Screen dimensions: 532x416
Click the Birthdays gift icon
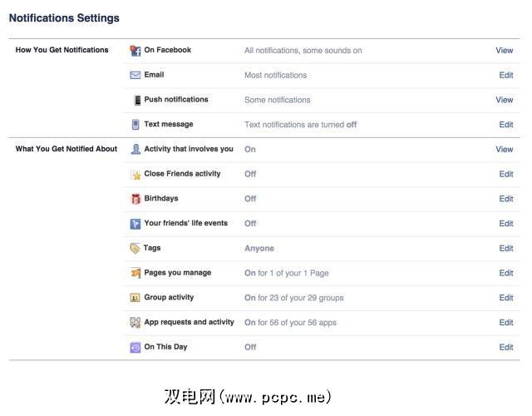pyautogui.click(x=135, y=199)
